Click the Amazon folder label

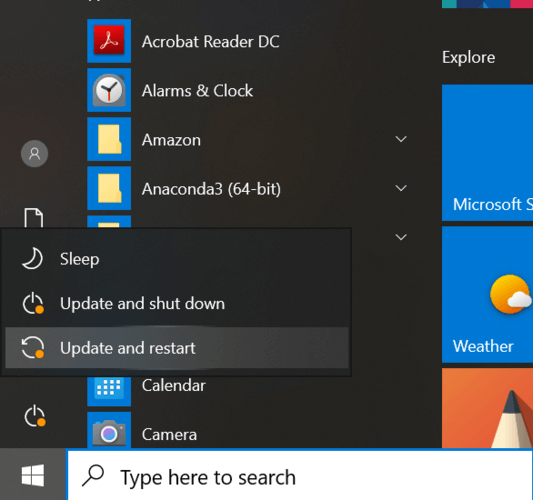(x=171, y=140)
